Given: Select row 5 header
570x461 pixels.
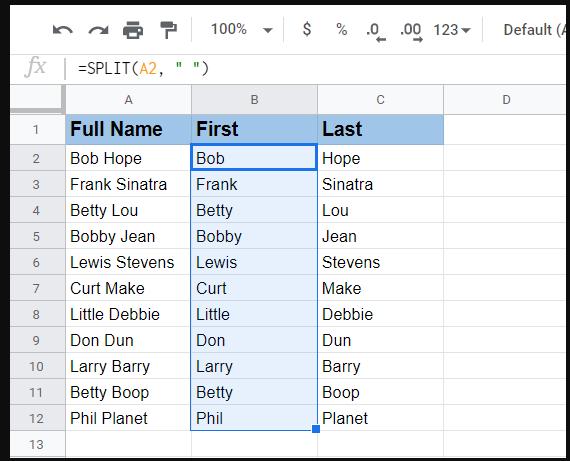Looking at the screenshot, I should (x=37, y=236).
